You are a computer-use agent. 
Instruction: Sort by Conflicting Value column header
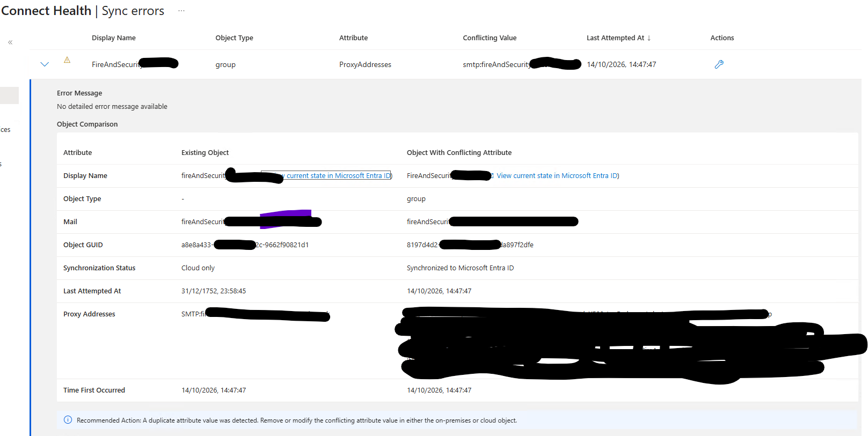click(x=490, y=38)
